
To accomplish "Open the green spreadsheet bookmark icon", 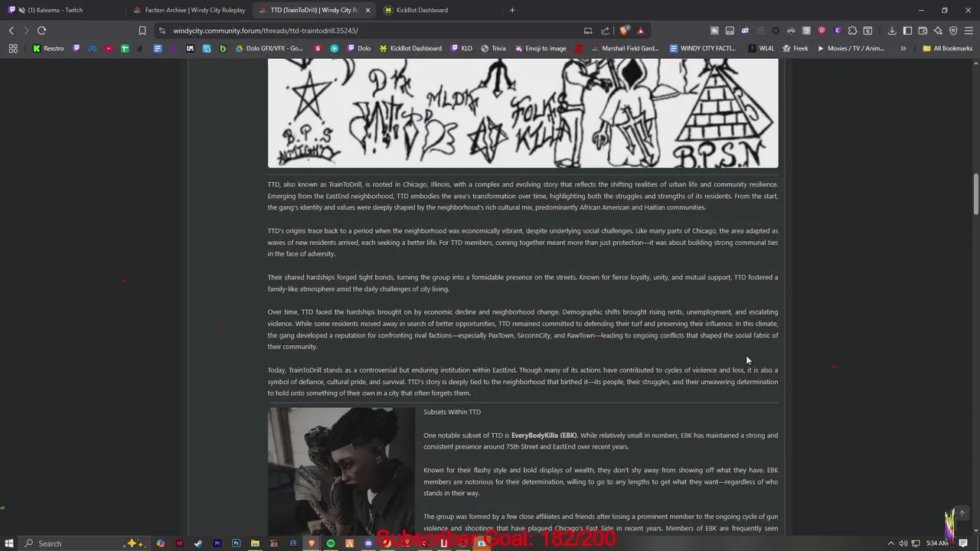I will [125, 48].
